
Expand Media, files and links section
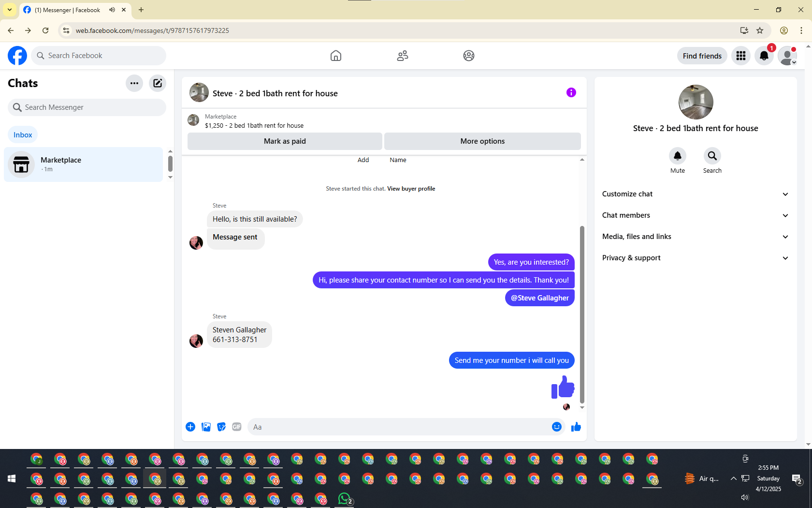click(696, 237)
